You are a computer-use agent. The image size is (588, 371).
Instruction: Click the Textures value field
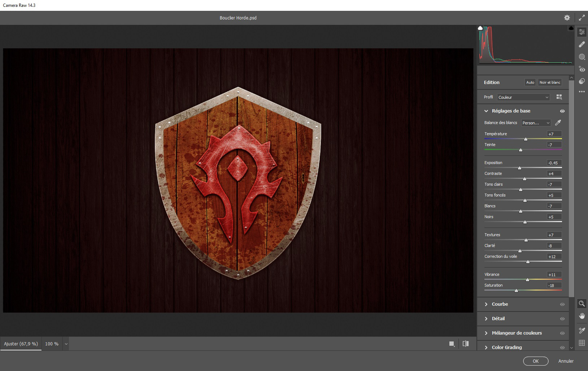[x=554, y=235]
